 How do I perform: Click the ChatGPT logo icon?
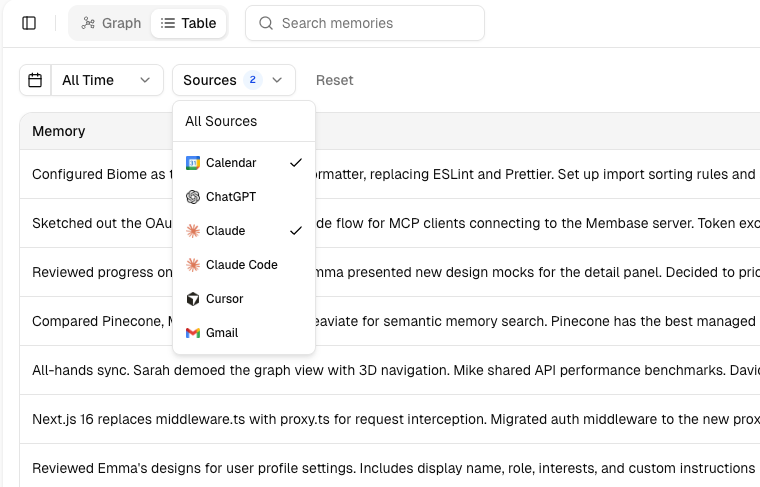tap(193, 197)
